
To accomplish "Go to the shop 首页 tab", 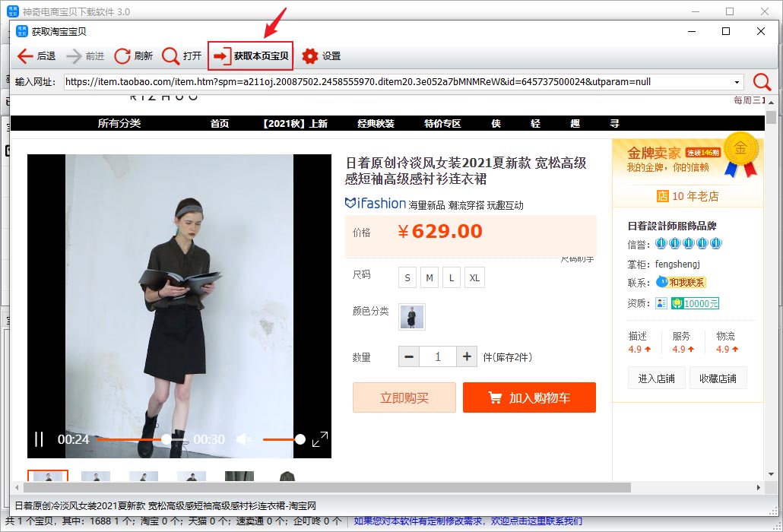I will [x=220, y=123].
